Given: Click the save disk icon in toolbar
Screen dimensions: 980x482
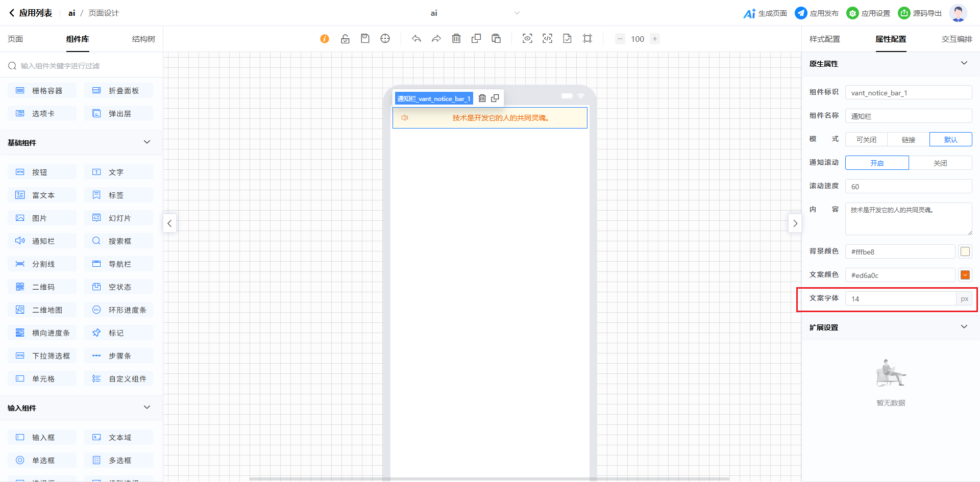Looking at the screenshot, I should tap(365, 39).
